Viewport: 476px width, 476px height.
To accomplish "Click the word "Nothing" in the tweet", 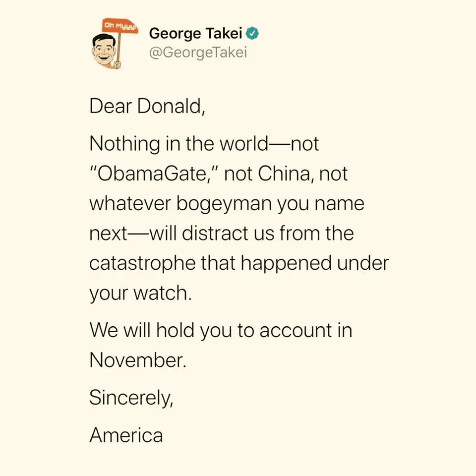I will [124, 144].
